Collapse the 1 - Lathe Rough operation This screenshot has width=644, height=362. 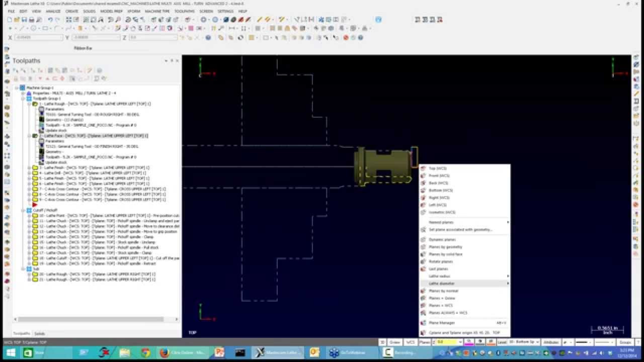click(x=29, y=104)
